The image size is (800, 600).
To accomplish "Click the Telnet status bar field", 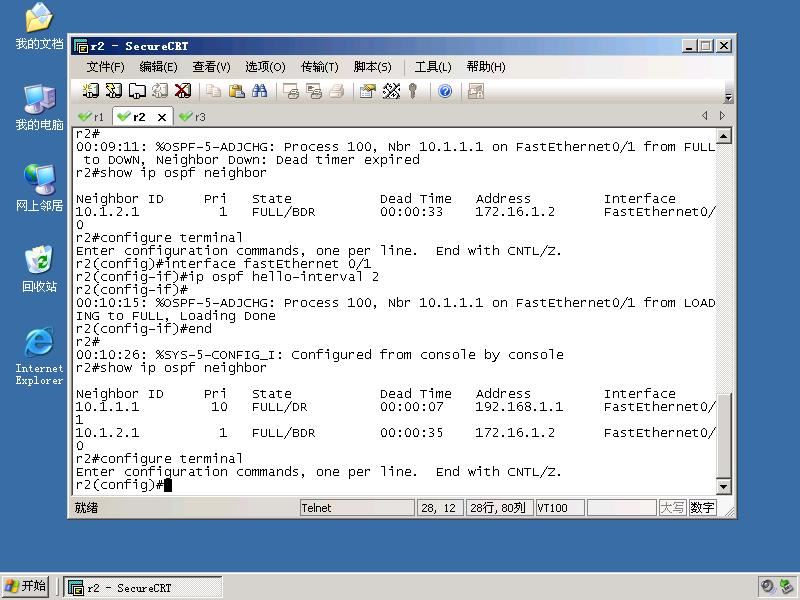I will pyautogui.click(x=357, y=508).
